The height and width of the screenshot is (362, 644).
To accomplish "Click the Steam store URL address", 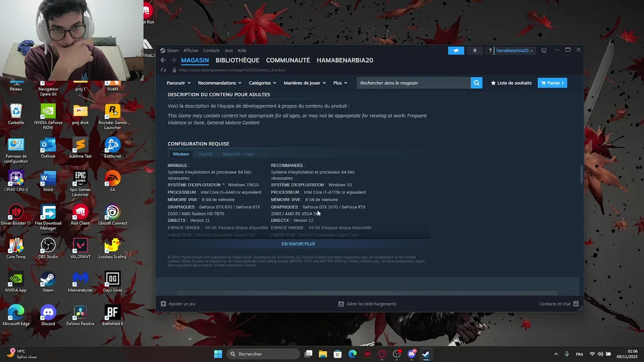I will pyautogui.click(x=231, y=70).
